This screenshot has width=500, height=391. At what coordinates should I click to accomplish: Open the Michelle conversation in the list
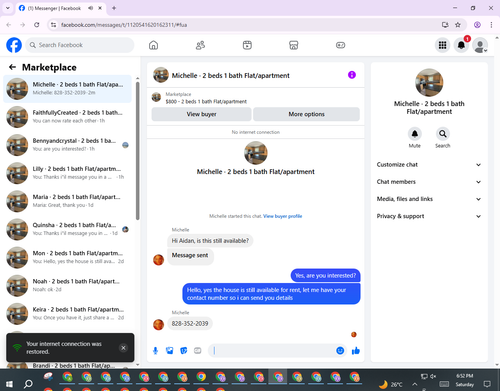pyautogui.click(x=67, y=89)
